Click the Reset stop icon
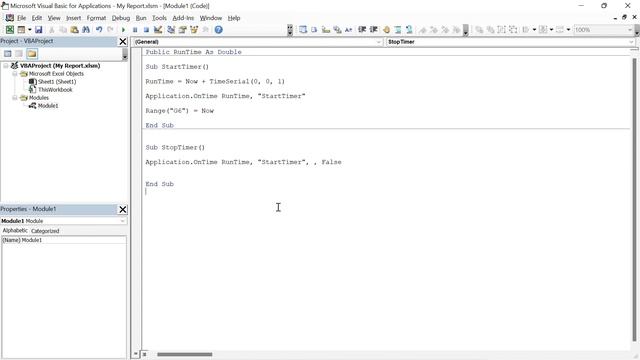This screenshot has width=640, height=360. tap(146, 30)
